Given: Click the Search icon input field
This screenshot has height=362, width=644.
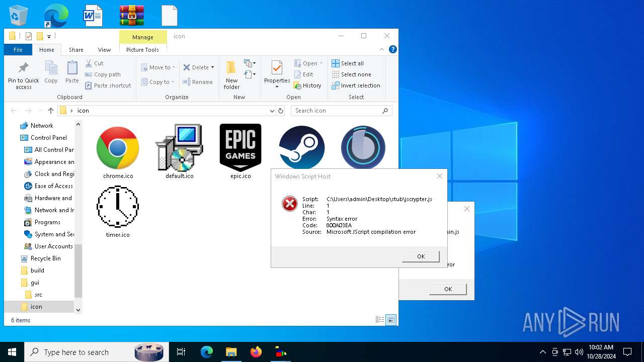Looking at the screenshot, I should pyautogui.click(x=342, y=111).
